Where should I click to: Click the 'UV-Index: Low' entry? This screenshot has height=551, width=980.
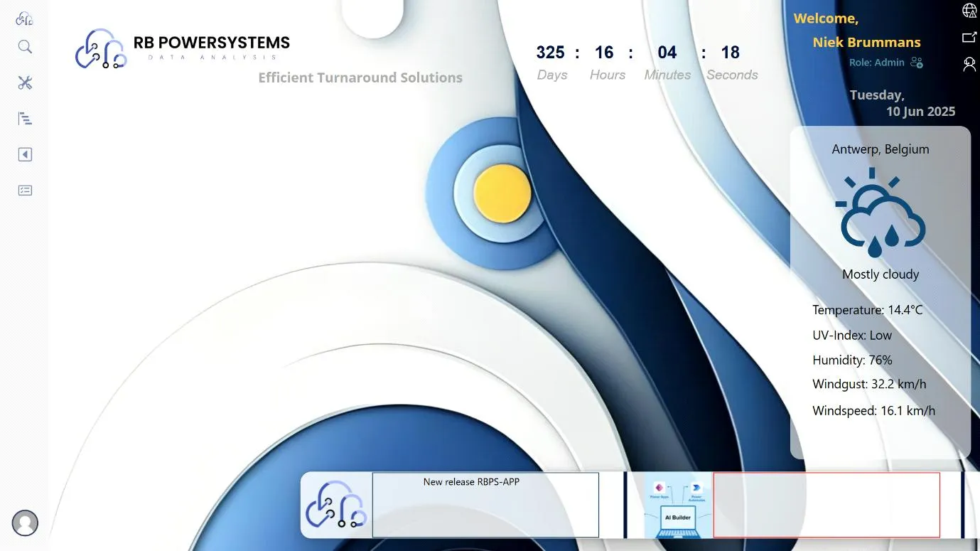852,335
